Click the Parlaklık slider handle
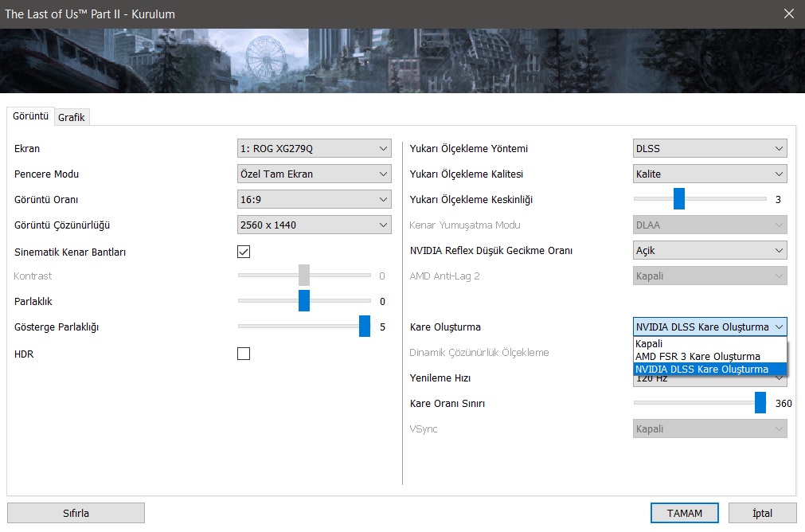 (x=304, y=301)
